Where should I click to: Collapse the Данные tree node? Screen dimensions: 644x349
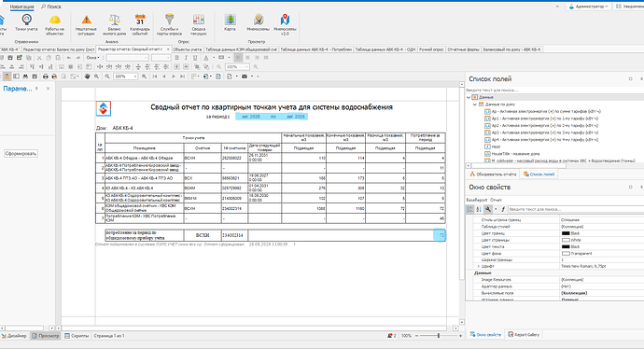[x=469, y=98]
